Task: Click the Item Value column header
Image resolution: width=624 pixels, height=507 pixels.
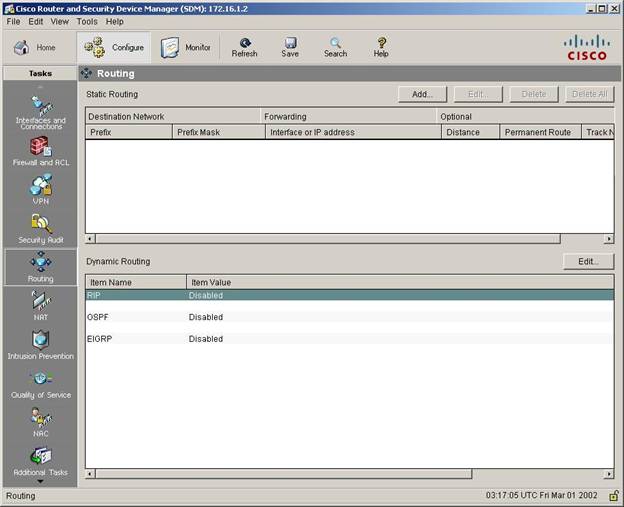Action: [400, 282]
